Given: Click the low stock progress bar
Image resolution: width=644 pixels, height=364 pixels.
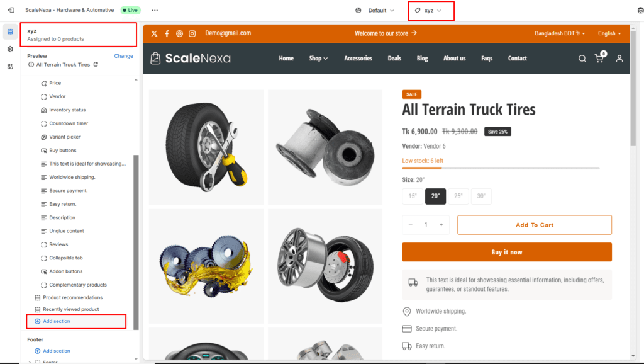Looking at the screenshot, I should pos(501,168).
